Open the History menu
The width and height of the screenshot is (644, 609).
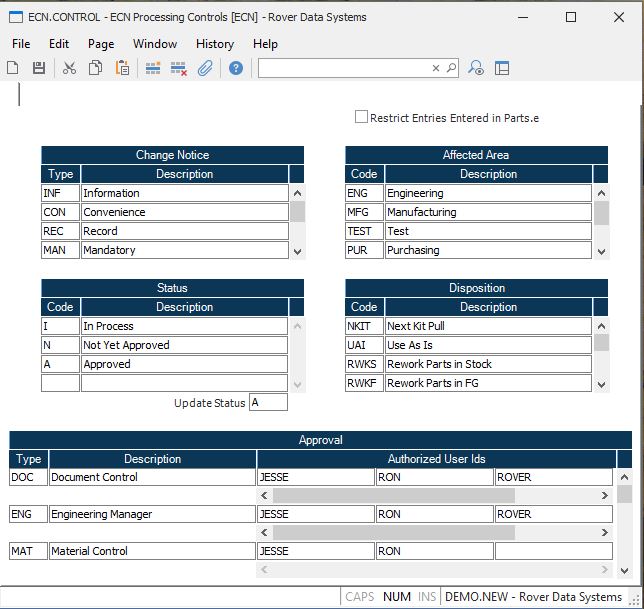click(x=214, y=44)
